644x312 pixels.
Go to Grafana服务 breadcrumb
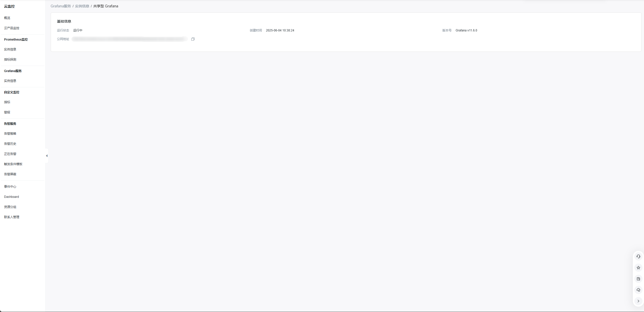61,6
